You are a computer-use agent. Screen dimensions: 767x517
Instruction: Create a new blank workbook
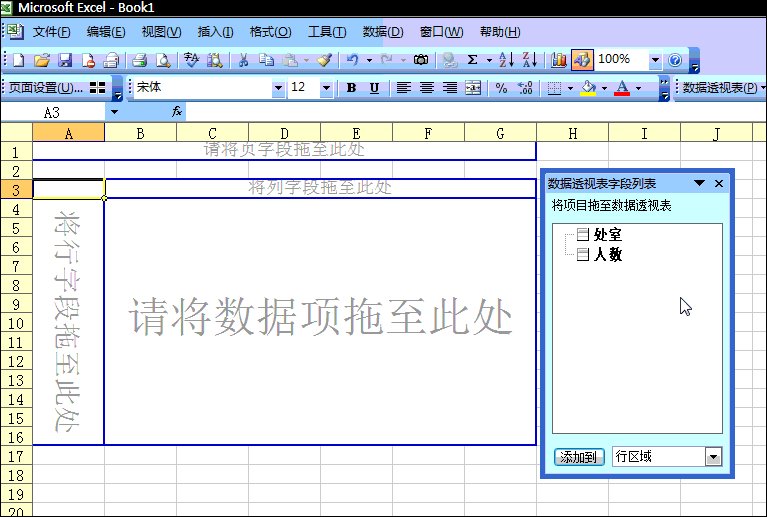point(19,60)
